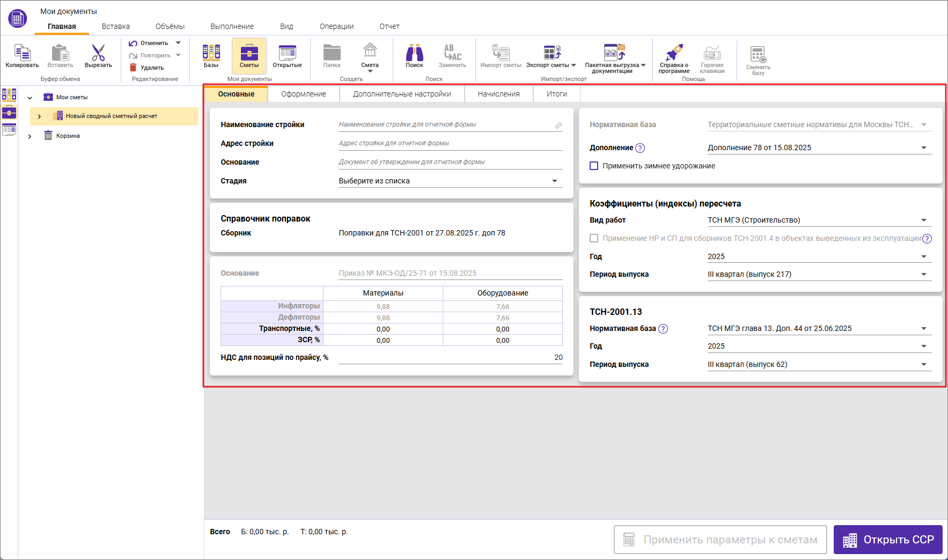Open Справка о программе rocket icon
The height and width of the screenshot is (560, 948).
click(674, 54)
